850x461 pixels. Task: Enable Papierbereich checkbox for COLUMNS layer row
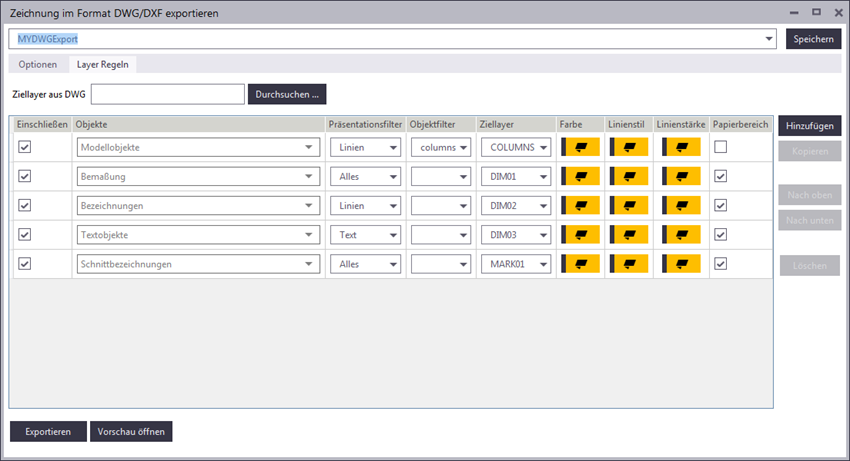pyautogui.click(x=721, y=147)
